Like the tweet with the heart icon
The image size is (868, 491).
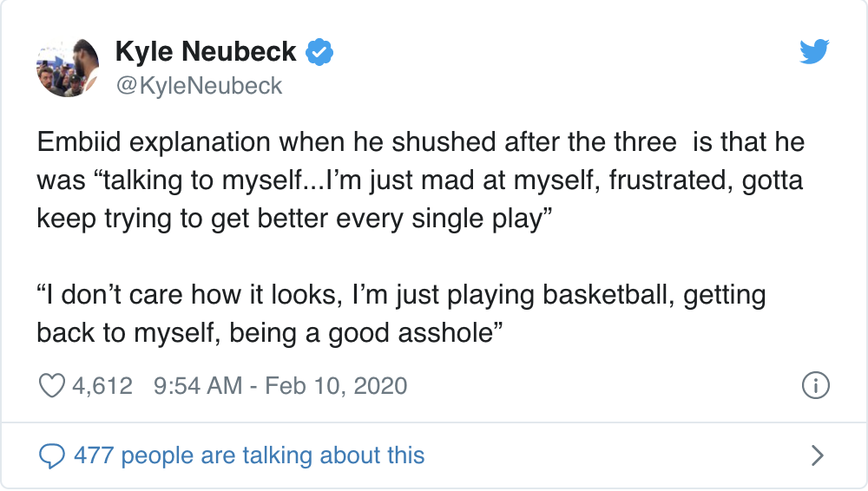52,386
